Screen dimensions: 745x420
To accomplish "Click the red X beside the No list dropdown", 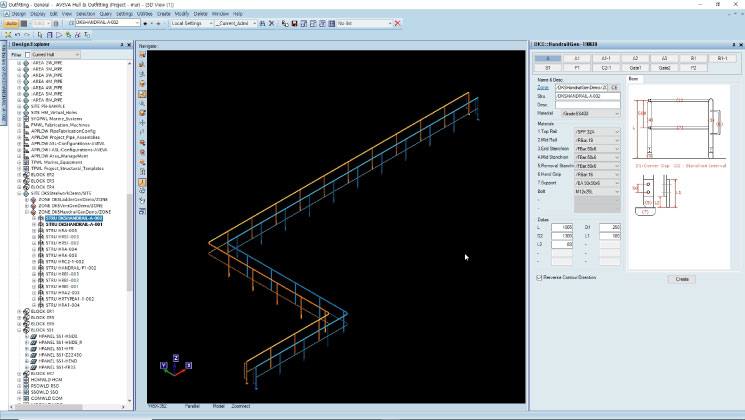I will click(398, 23).
